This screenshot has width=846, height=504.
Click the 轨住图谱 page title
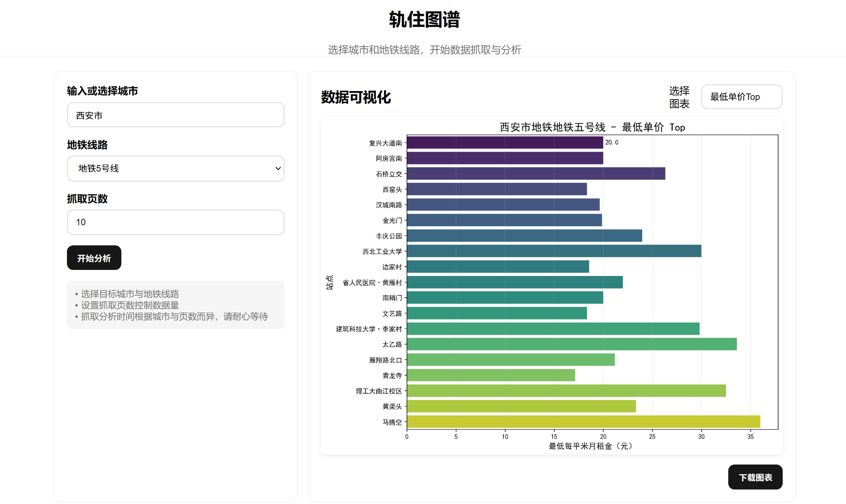pos(424,20)
